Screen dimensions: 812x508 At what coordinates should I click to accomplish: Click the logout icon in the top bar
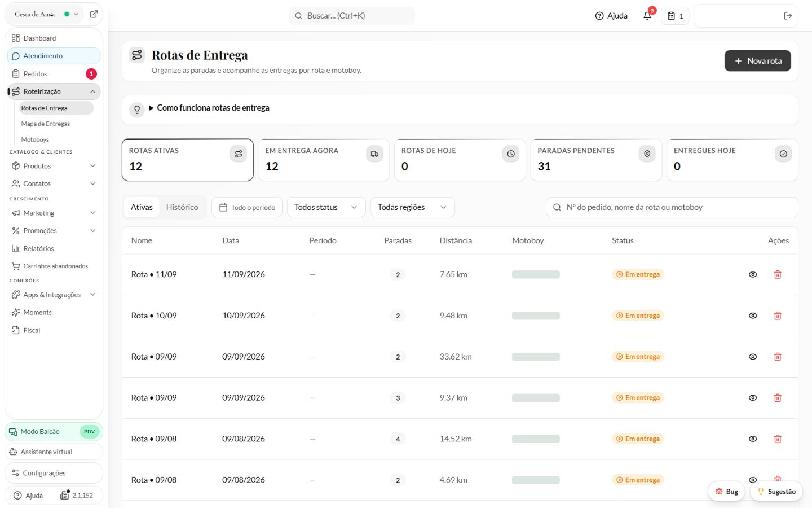pyautogui.click(x=788, y=16)
